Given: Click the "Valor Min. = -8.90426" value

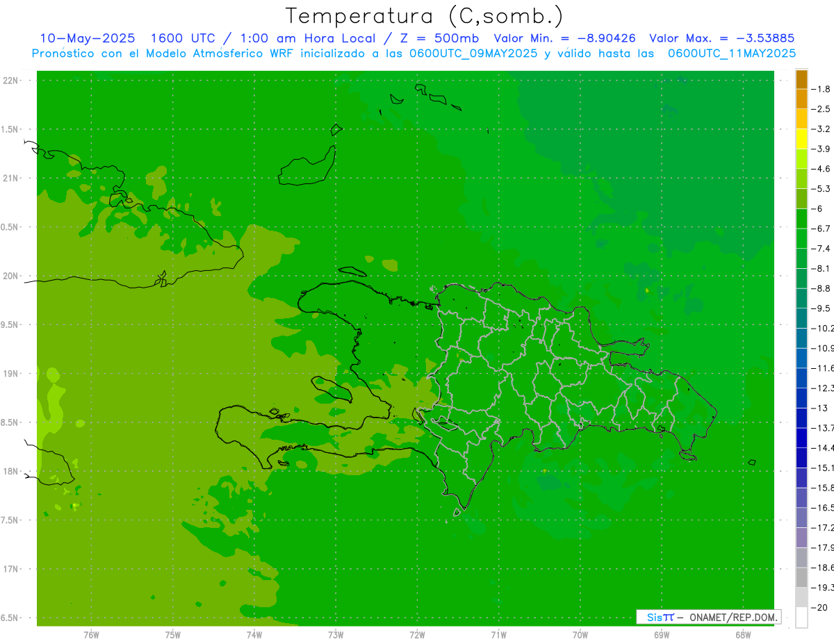Looking at the screenshot, I should (565, 38).
